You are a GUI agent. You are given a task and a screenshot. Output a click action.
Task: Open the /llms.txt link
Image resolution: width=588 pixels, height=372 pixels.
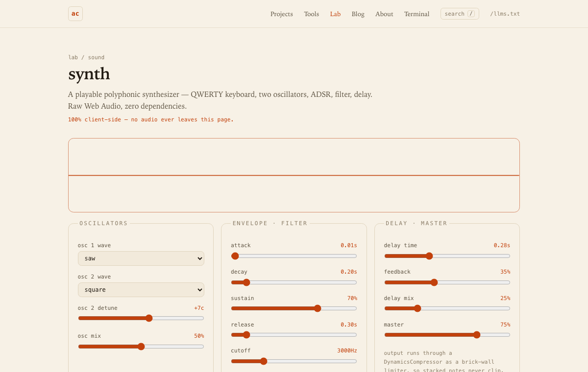pos(505,14)
